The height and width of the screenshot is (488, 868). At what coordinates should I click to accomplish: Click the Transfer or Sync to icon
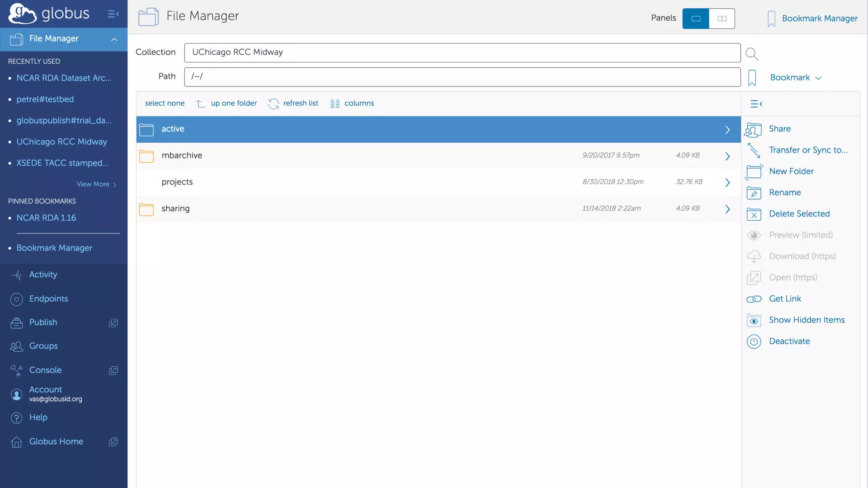pos(754,150)
